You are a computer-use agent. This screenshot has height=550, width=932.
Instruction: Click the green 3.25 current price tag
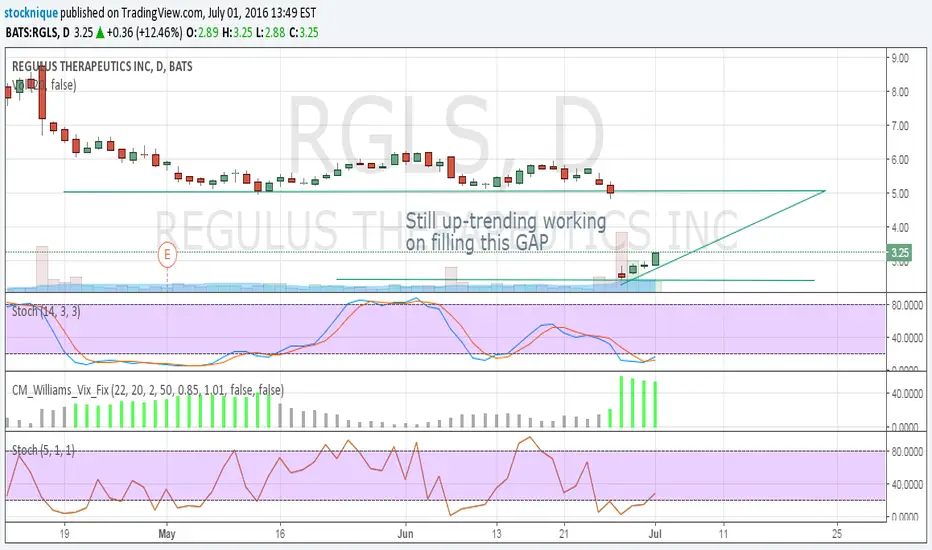tap(899, 253)
